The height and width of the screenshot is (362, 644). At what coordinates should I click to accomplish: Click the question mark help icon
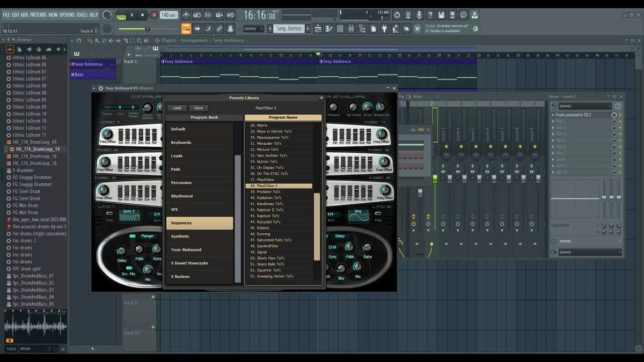click(430, 15)
